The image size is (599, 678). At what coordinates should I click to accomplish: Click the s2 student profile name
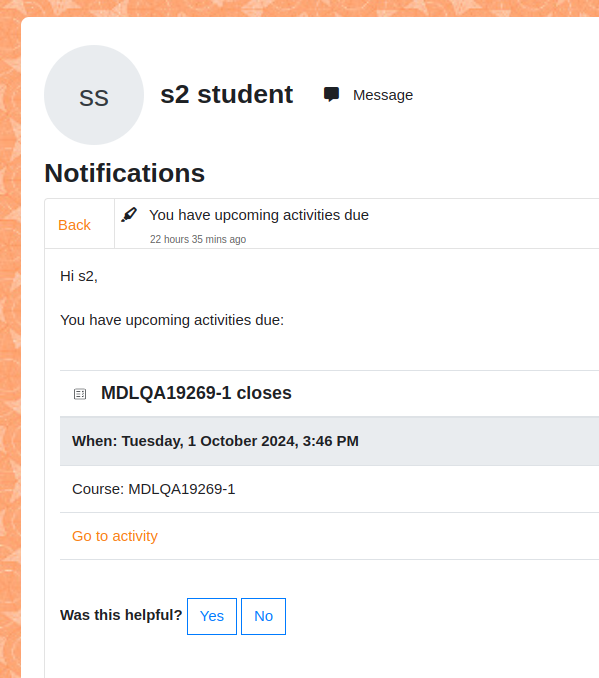pyautogui.click(x=227, y=94)
